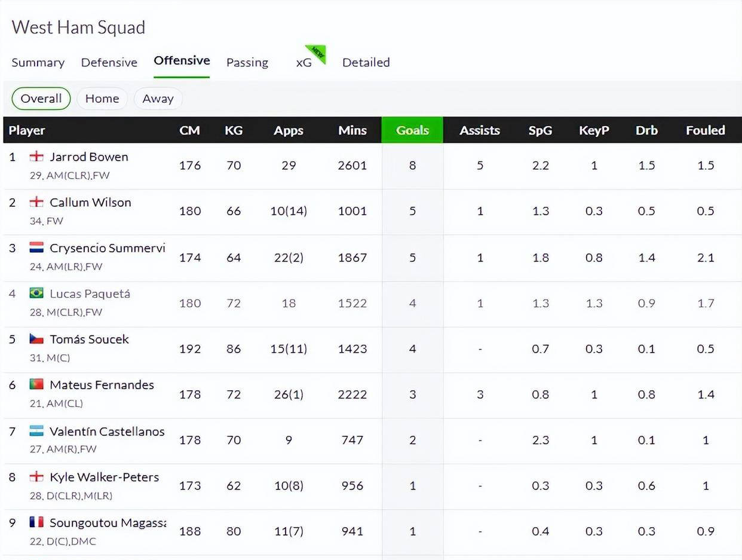Sort table by Mins column

pyautogui.click(x=352, y=130)
